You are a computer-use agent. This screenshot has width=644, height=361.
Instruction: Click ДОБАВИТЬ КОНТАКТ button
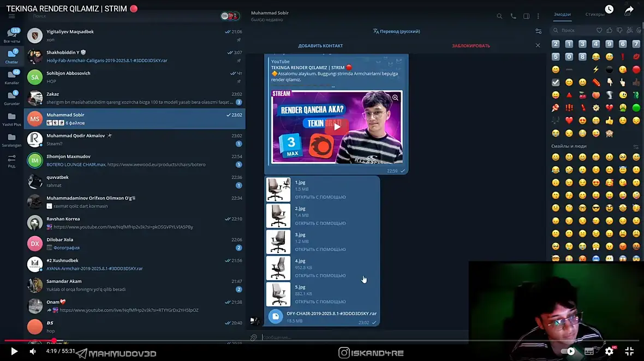tap(320, 46)
